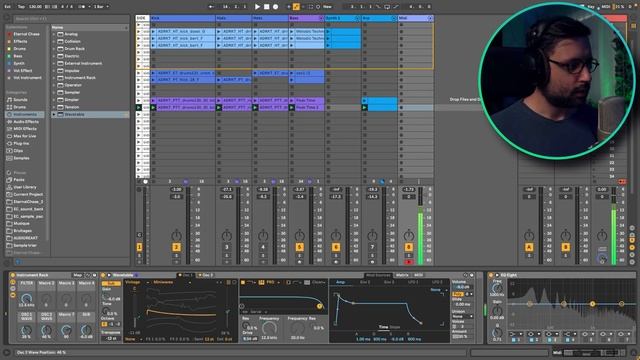Image resolution: width=640 pixels, height=360 pixels.
Task: Switch to the Osc 2 tab
Action: (x=206, y=276)
